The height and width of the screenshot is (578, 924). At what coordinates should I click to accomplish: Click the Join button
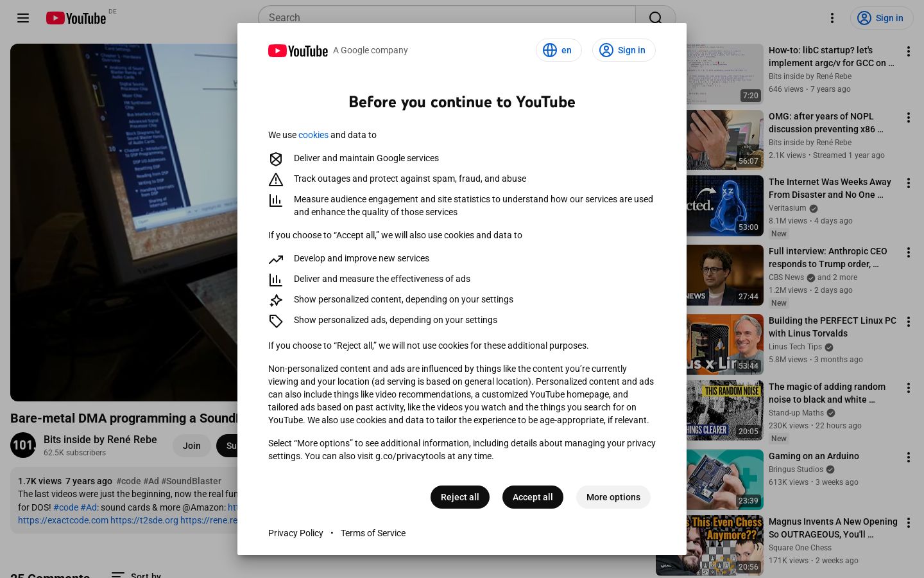(192, 446)
